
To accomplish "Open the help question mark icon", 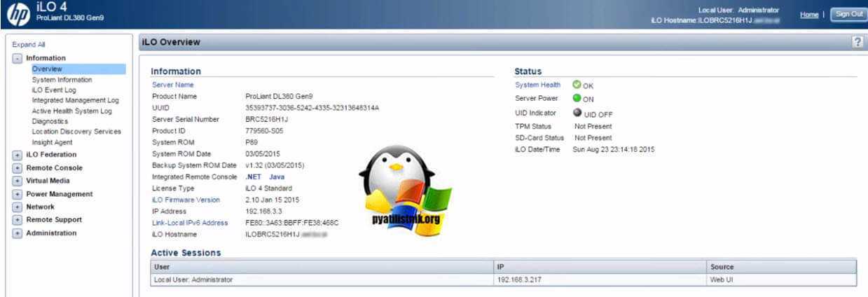I will point(857,42).
